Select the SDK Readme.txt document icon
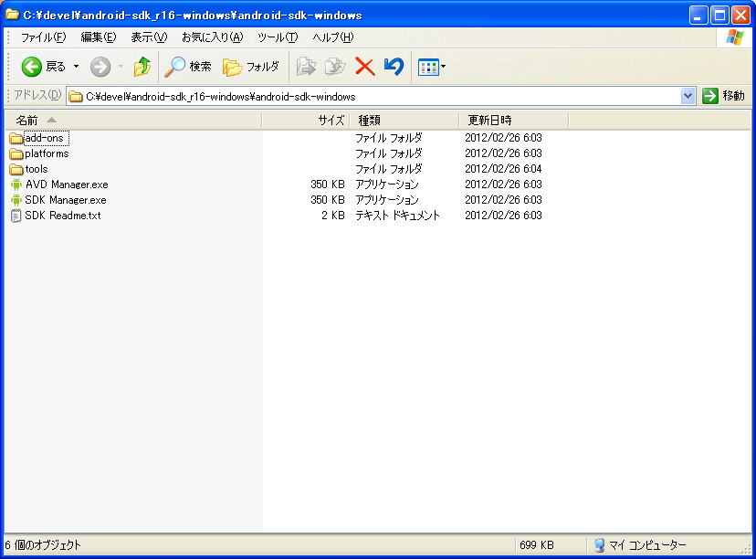756x559 pixels. click(x=16, y=216)
